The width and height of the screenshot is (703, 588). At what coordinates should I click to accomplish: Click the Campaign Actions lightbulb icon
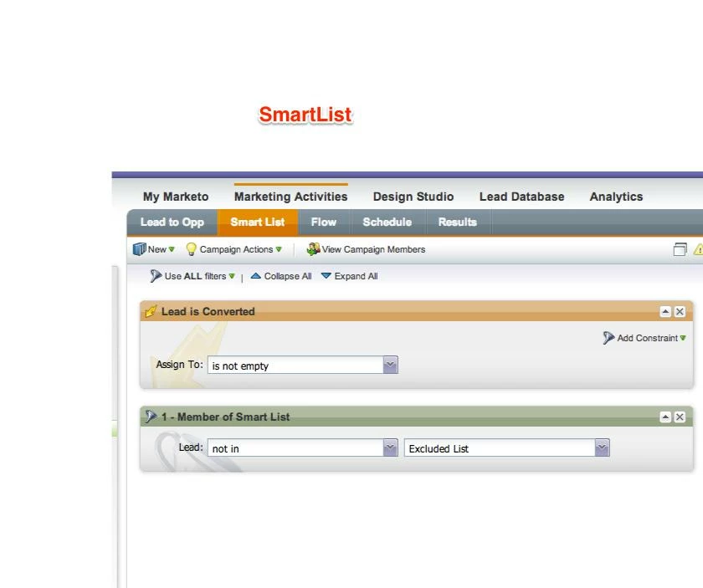tap(191, 249)
